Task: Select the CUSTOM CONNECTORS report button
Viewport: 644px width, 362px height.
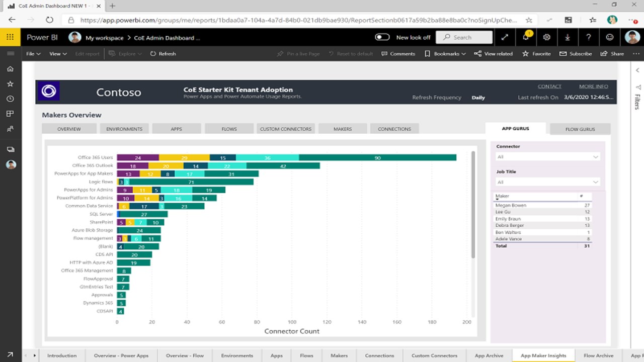Action: click(286, 129)
